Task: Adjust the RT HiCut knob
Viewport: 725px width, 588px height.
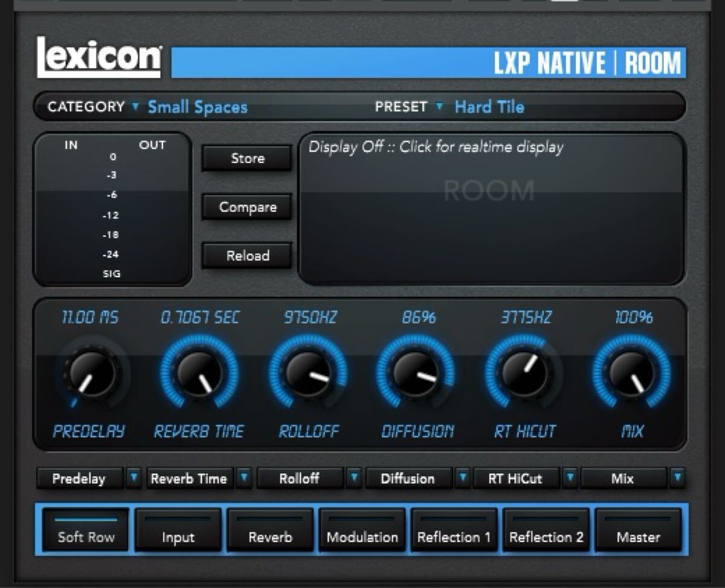Action: (524, 374)
